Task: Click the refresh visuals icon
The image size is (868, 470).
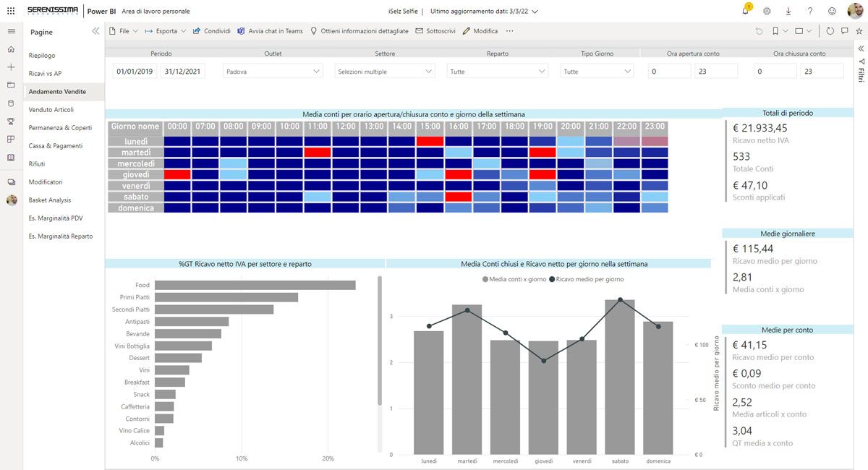Action: 830,31
